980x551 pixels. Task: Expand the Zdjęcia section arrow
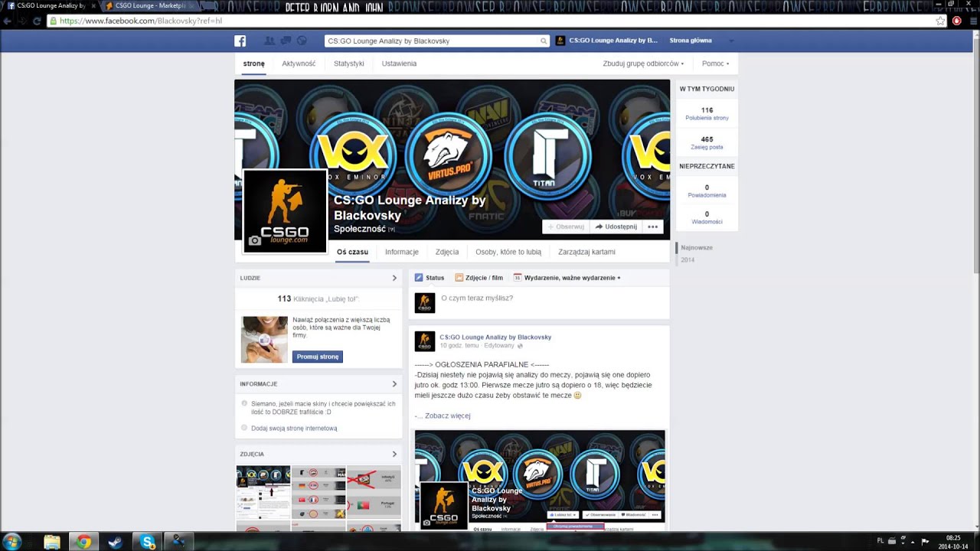[394, 454]
